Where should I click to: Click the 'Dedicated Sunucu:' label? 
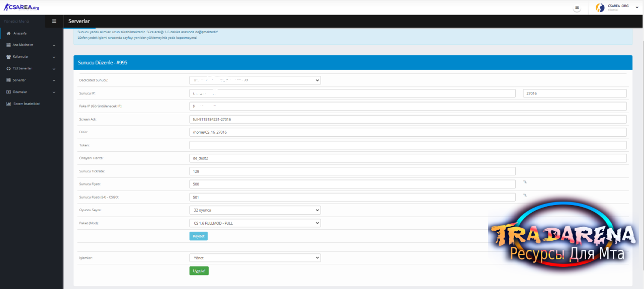coord(94,80)
